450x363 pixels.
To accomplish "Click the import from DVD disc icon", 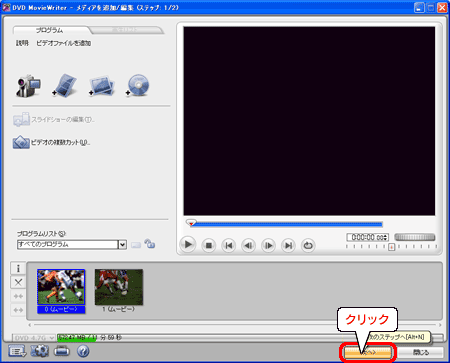I will [137, 85].
